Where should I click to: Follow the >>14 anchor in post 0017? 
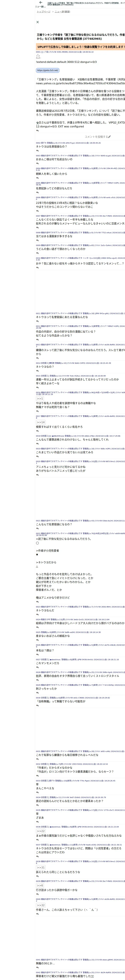tap(41, 422)
